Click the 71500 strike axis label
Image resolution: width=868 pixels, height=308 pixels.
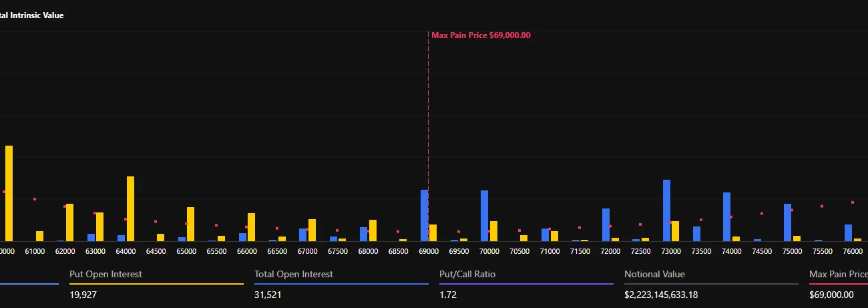[580, 251]
